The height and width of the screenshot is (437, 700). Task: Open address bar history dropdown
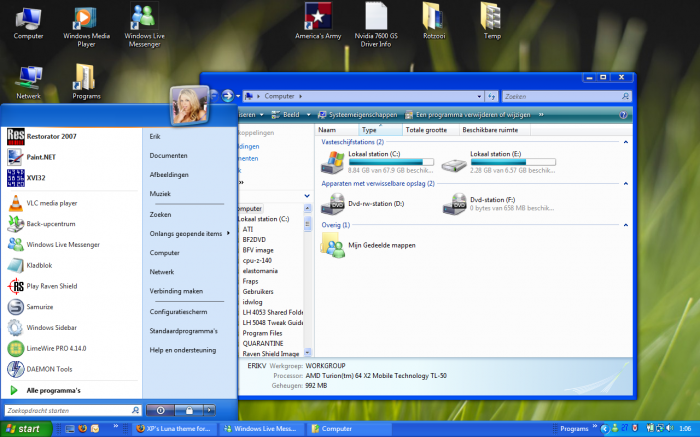pyautogui.click(x=479, y=96)
